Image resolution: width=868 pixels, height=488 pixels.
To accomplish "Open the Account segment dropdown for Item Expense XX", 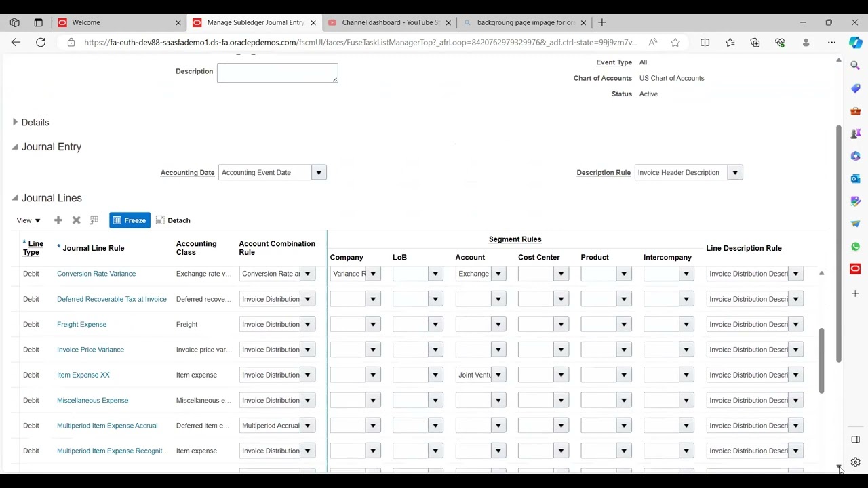I will click(498, 375).
